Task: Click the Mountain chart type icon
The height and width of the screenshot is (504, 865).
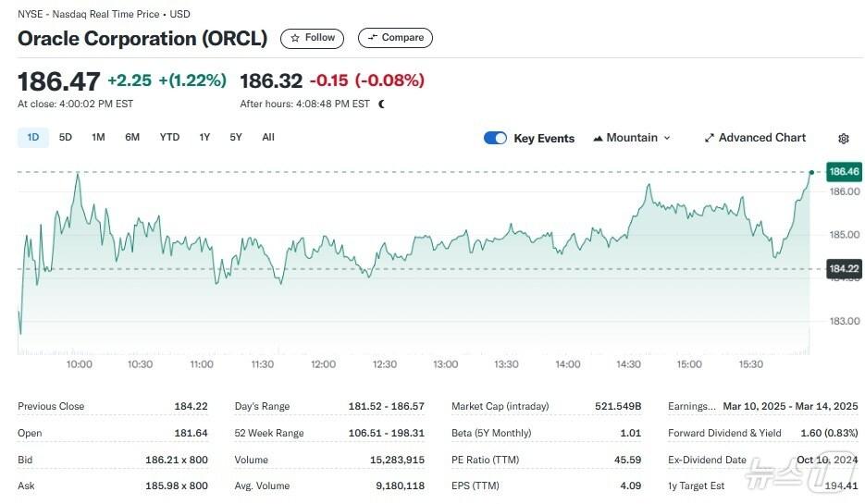Action: tap(598, 138)
